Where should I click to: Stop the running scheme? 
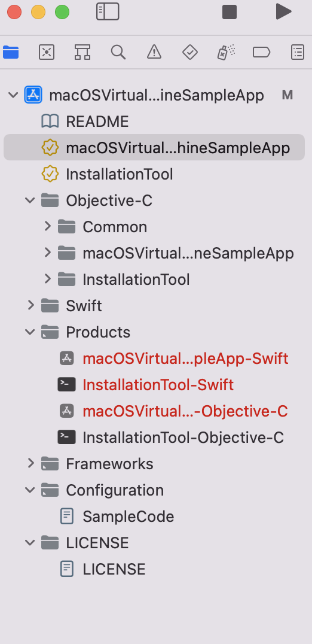pos(230,11)
